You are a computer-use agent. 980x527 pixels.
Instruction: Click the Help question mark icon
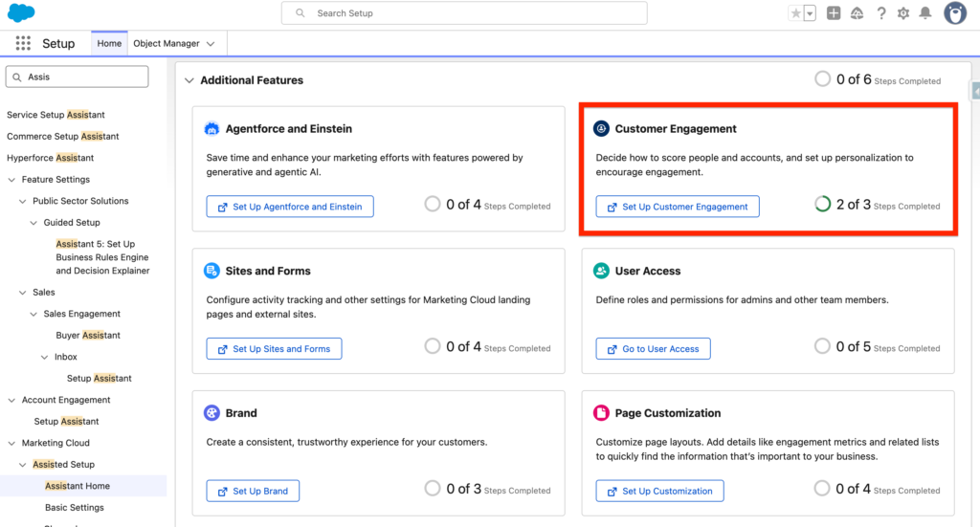coord(881,13)
